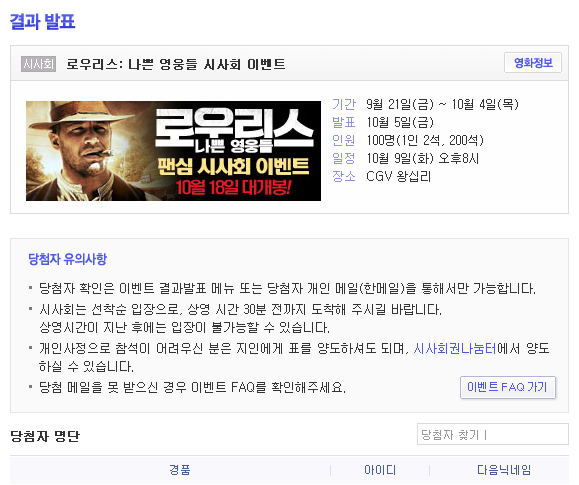Click the 발표 date label

[x=344, y=122]
